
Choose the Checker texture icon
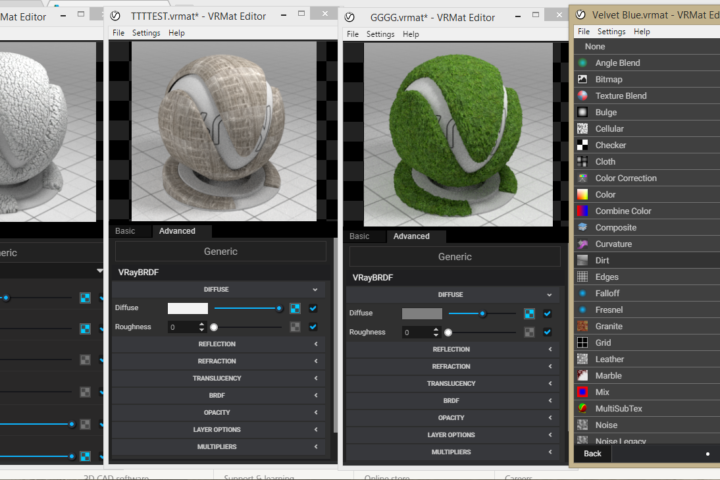click(x=582, y=145)
